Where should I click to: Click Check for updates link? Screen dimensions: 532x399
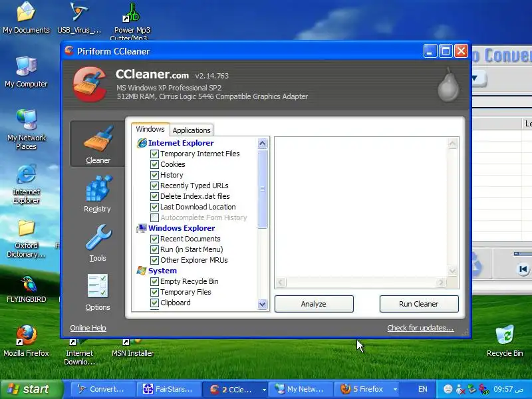click(420, 328)
